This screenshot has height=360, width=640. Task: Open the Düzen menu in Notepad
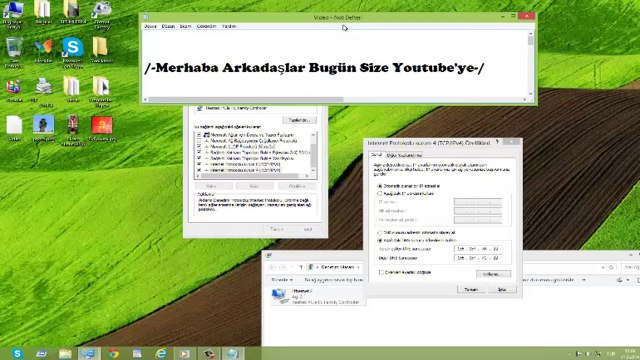pyautogui.click(x=168, y=26)
